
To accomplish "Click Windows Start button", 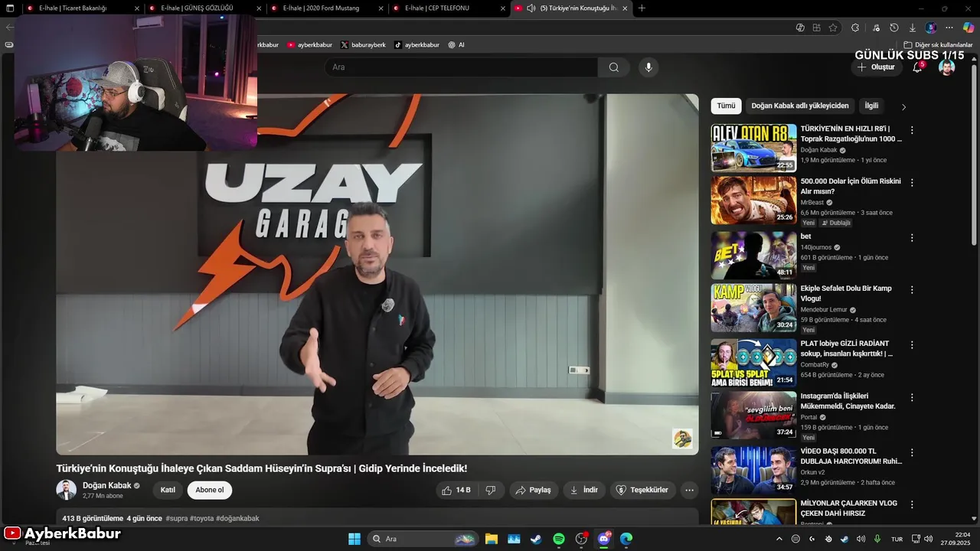I will pos(354,539).
